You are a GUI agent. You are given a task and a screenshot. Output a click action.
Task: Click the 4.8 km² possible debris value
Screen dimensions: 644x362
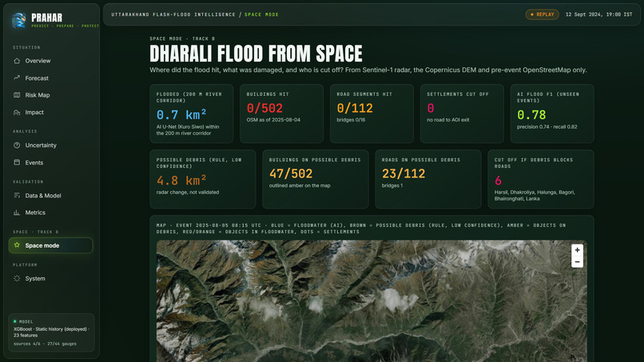pyautogui.click(x=181, y=181)
